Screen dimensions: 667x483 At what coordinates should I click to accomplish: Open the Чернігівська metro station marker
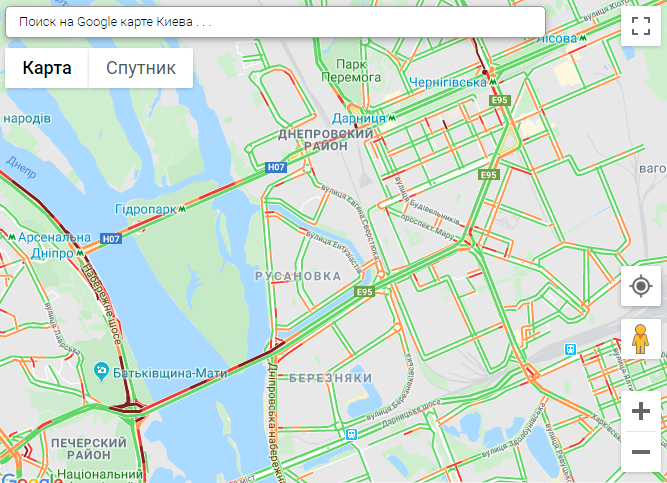point(493,82)
